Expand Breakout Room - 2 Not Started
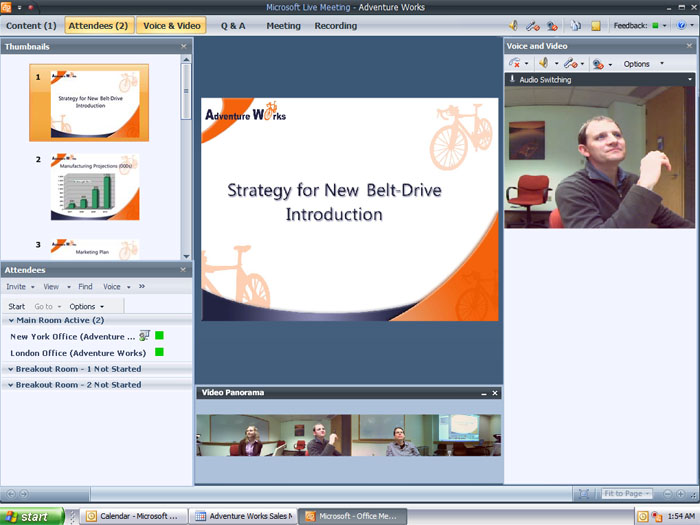 (10, 385)
